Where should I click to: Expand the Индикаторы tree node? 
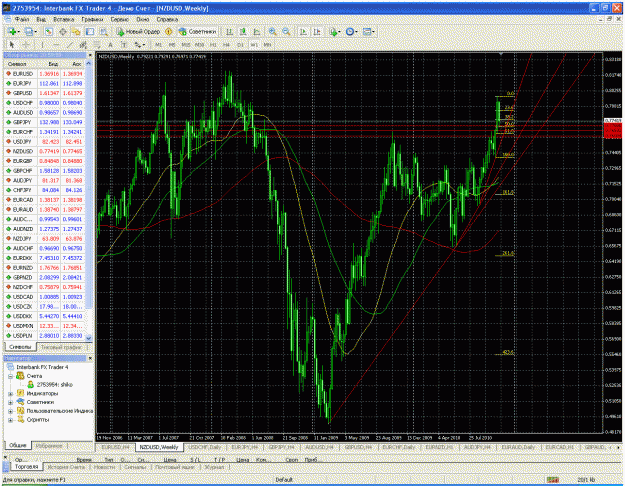click(11, 394)
